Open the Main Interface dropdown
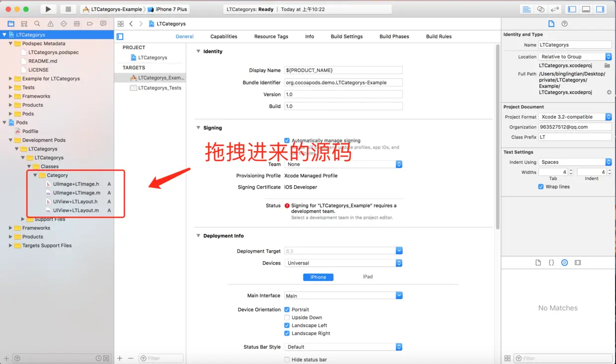The width and height of the screenshot is (616, 364). point(343,295)
